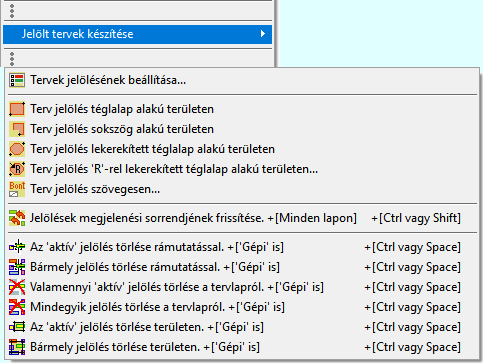Viewport: 483px width, 363px height.
Task: Select Bármely jelölés törlése rámutatással entry
Action: [x=243, y=267]
